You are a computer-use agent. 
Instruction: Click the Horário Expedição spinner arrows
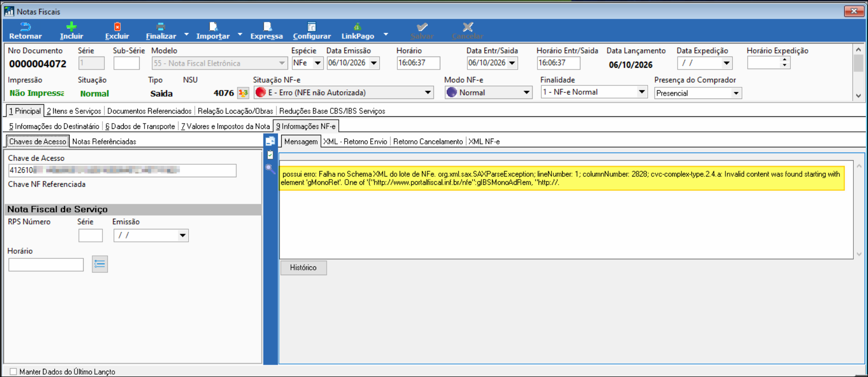[x=784, y=63]
